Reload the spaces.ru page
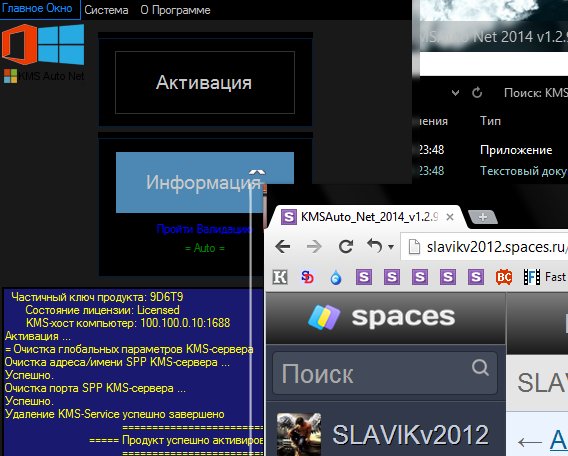 tap(346, 247)
